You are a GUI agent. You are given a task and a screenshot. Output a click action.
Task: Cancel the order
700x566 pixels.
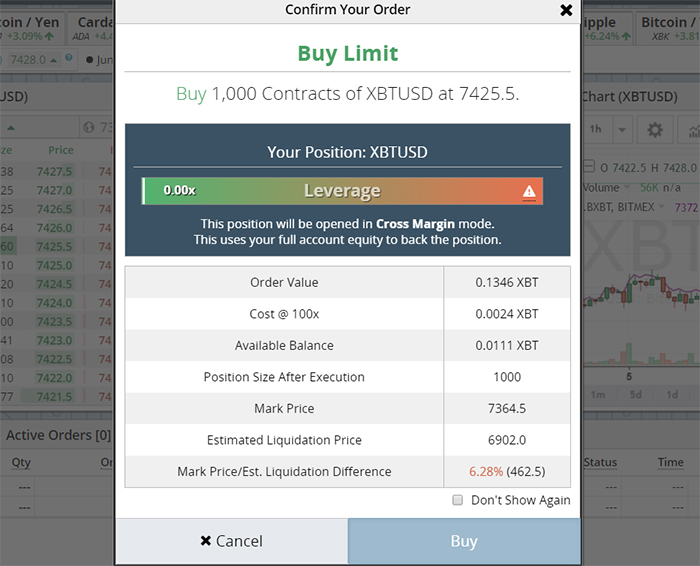point(232,541)
